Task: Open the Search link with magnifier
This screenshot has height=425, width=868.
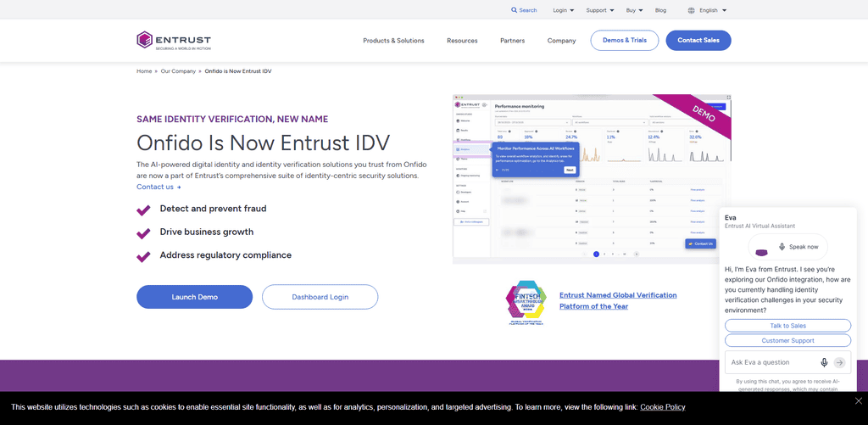Action: pos(524,10)
